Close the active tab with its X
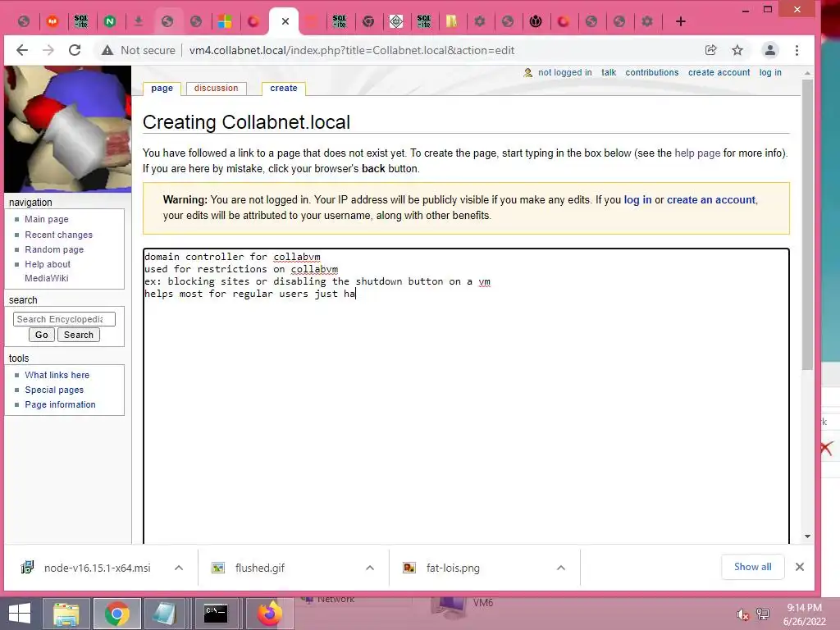This screenshot has height=630, width=840. click(285, 21)
